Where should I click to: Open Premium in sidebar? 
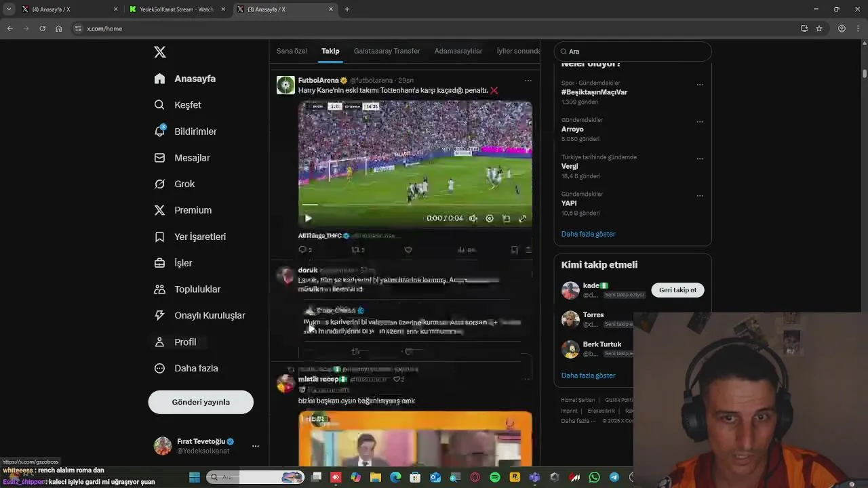point(183,210)
